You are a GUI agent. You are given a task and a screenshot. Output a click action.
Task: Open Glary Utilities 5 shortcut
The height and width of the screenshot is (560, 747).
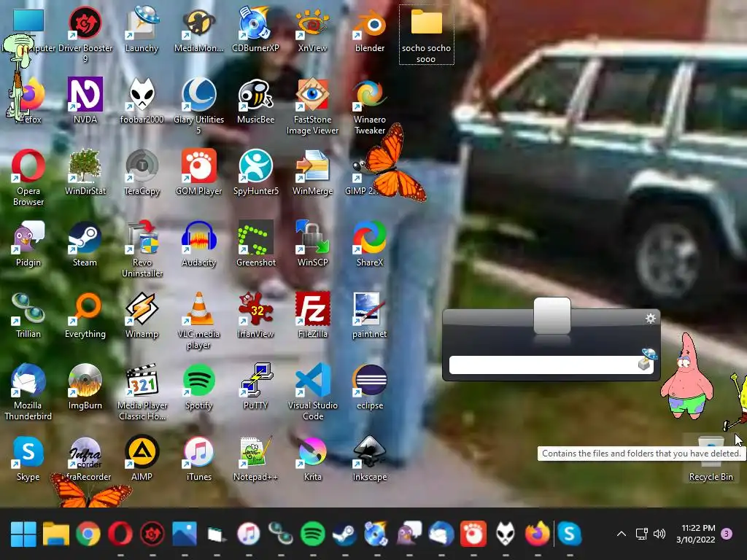[x=198, y=106]
